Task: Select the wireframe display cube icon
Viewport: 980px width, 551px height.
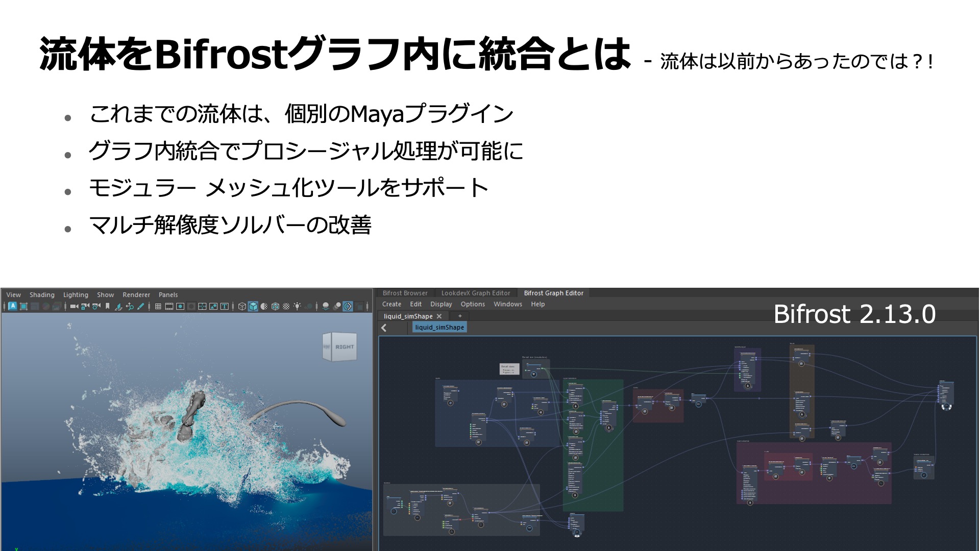Action: coord(242,306)
